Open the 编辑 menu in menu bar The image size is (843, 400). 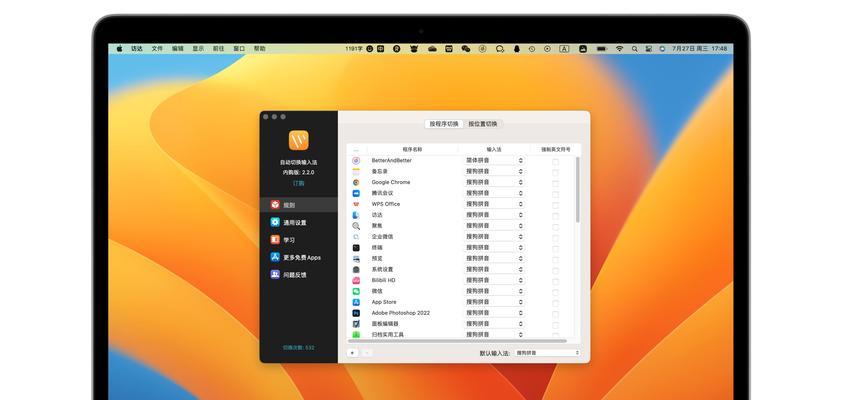(x=177, y=48)
